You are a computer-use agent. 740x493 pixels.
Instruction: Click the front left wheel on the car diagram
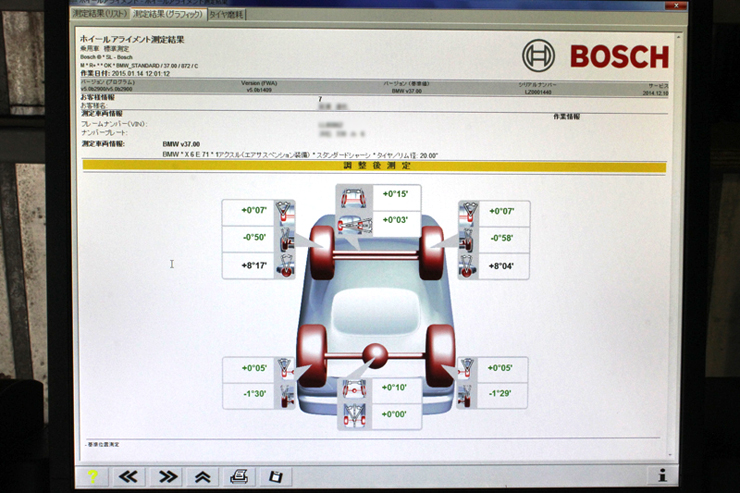point(322,252)
